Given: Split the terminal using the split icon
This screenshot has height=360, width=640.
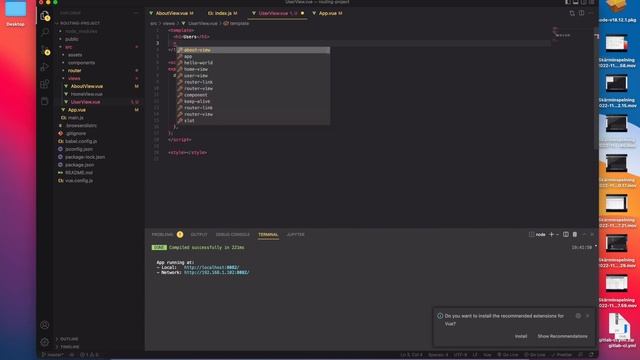Looking at the screenshot, I should point(566,234).
